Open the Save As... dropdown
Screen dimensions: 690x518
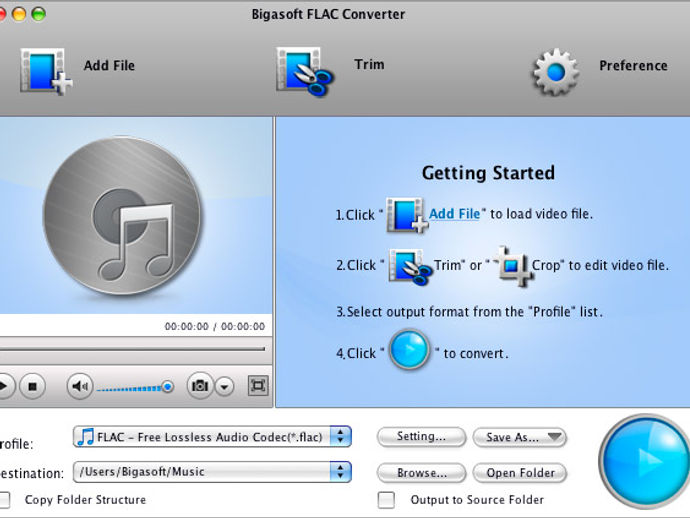click(520, 437)
